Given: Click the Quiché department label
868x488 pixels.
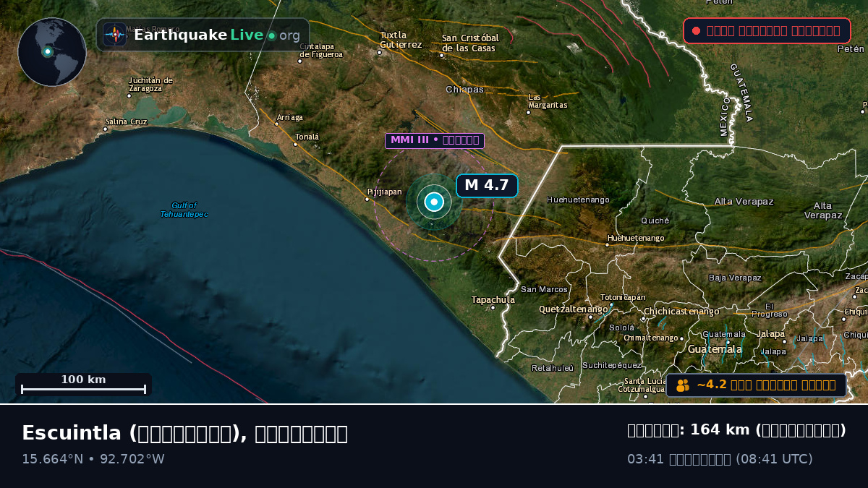Looking at the screenshot, I should coord(655,221).
